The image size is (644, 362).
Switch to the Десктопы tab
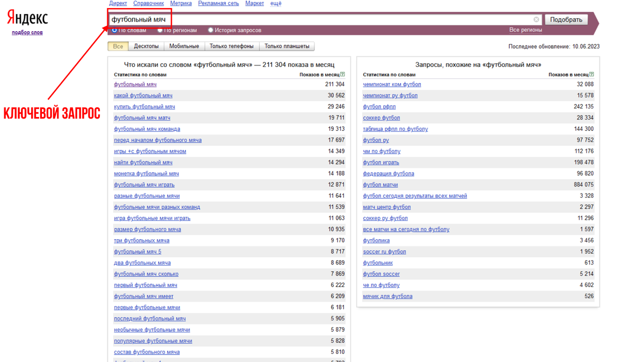click(x=146, y=46)
